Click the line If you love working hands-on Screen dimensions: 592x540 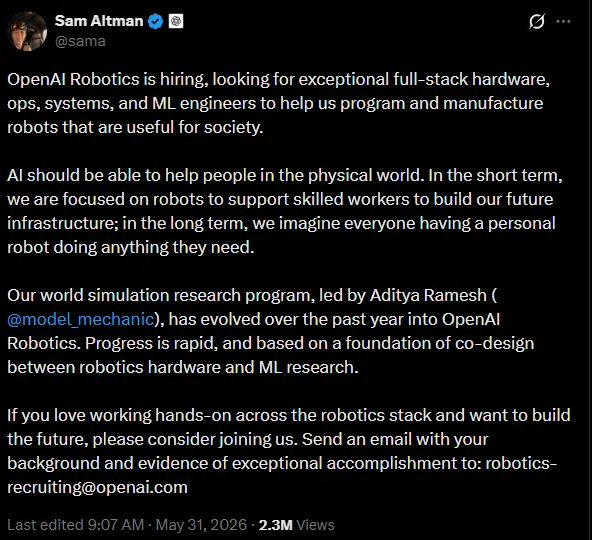pos(289,415)
